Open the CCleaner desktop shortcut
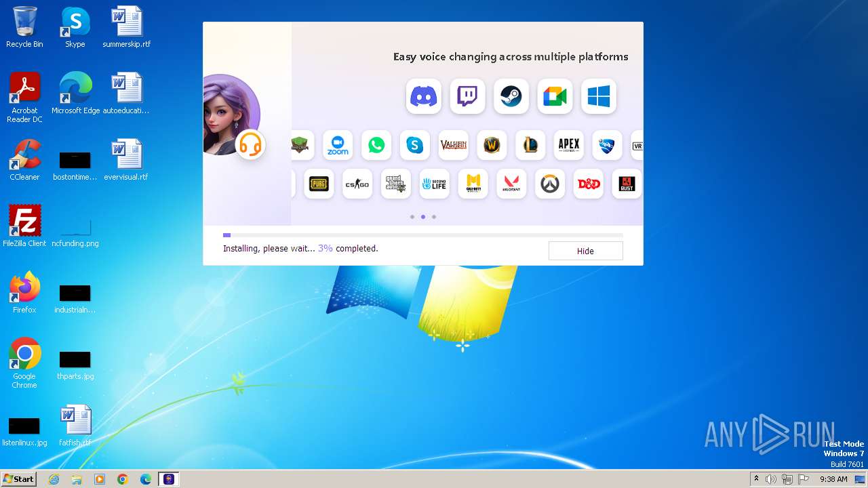The height and width of the screenshot is (488, 868). [x=24, y=160]
